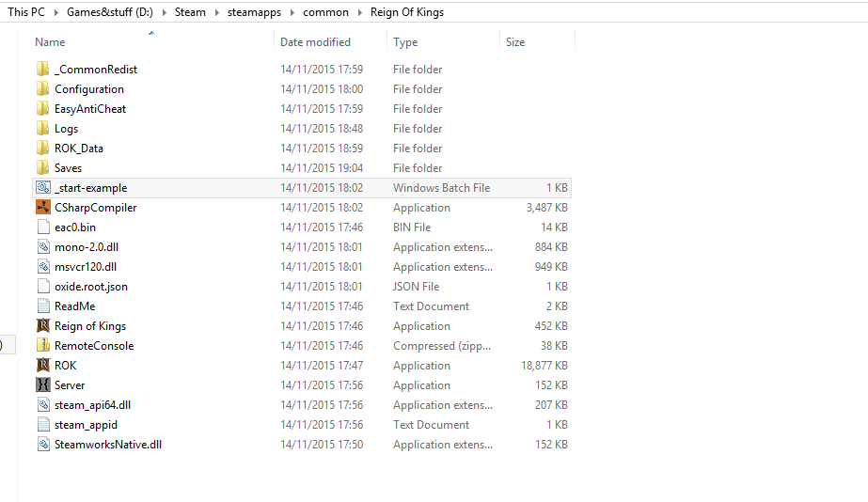Click the EasyAntiCheat folder icon

[x=42, y=109]
